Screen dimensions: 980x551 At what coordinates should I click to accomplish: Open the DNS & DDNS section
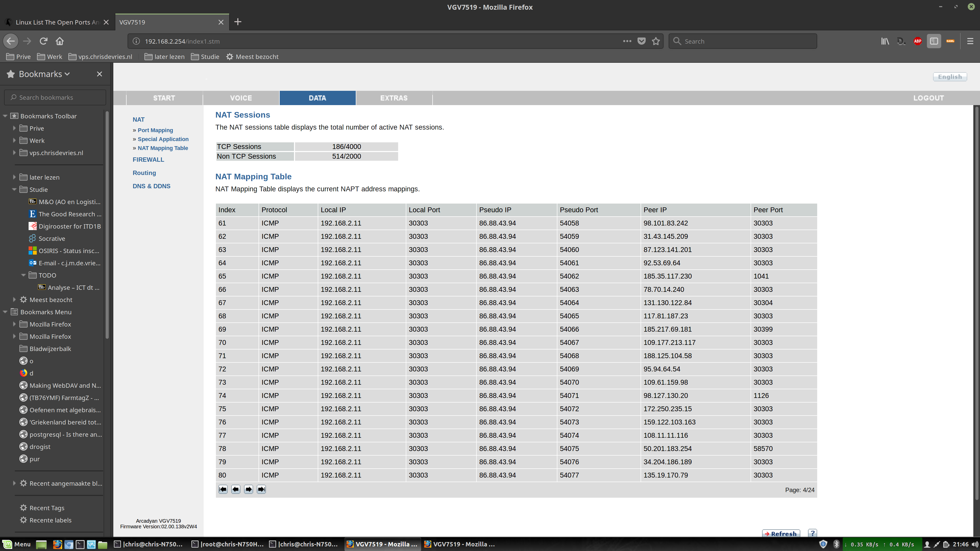point(151,186)
